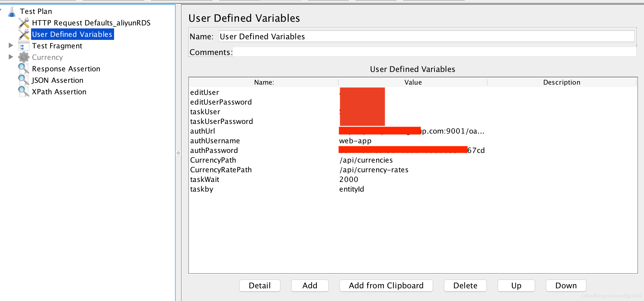
Task: Click the Detail button
Action: pos(260,286)
